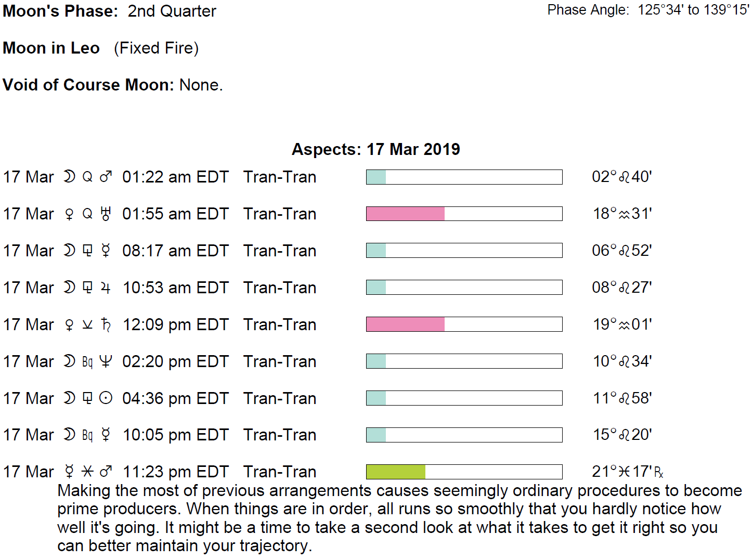Screen dimensions: 753x560
Task: Click the retrograde symbol beside 21° Pisces 17'
Action: coord(658,472)
